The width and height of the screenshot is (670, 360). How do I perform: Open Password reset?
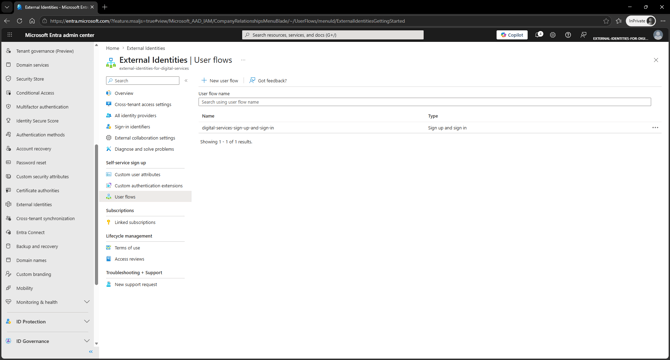(31, 163)
